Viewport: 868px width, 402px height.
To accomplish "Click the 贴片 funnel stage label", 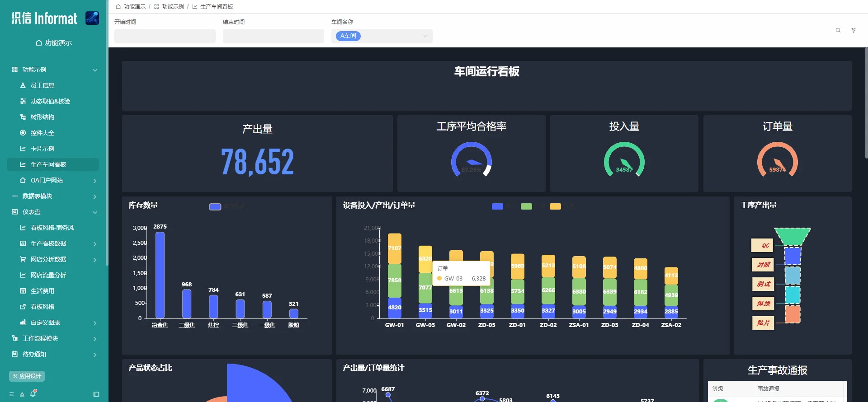I will (762, 323).
